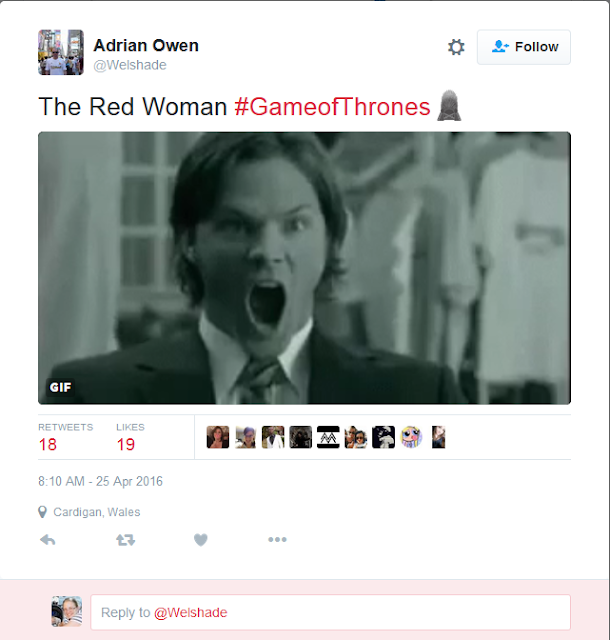Click the @Welshade handle under the name
Viewport: 610px width, 640px height.
pyautogui.click(x=130, y=65)
